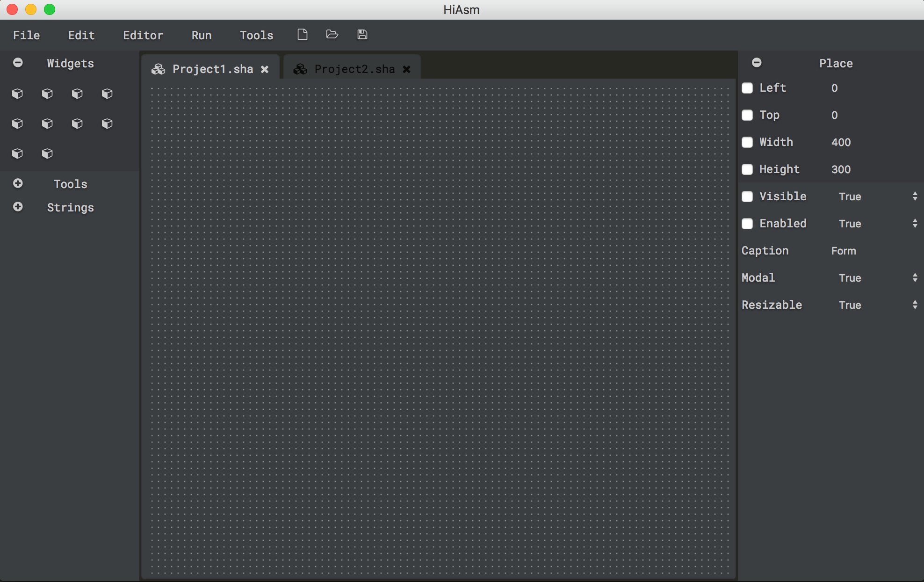Select first cube widget in top row

click(x=17, y=94)
